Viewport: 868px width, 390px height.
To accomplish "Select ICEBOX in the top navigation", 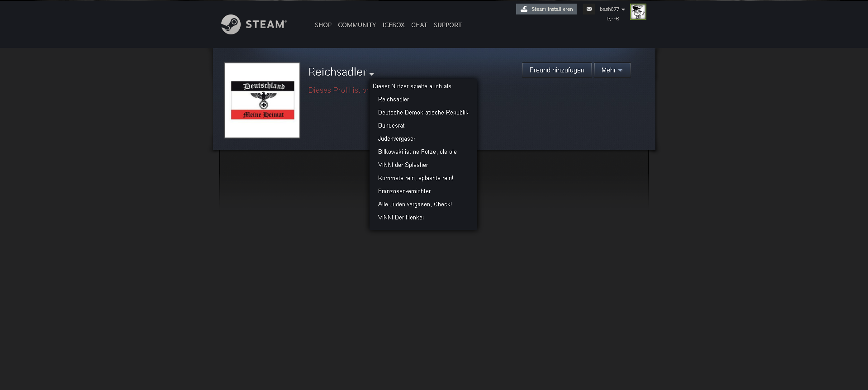I will click(x=393, y=25).
